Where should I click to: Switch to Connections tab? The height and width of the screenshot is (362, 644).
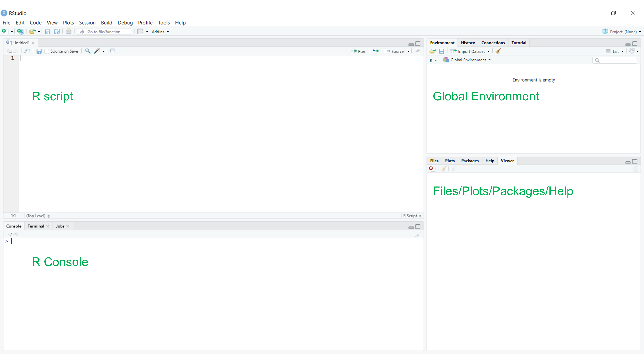point(493,43)
